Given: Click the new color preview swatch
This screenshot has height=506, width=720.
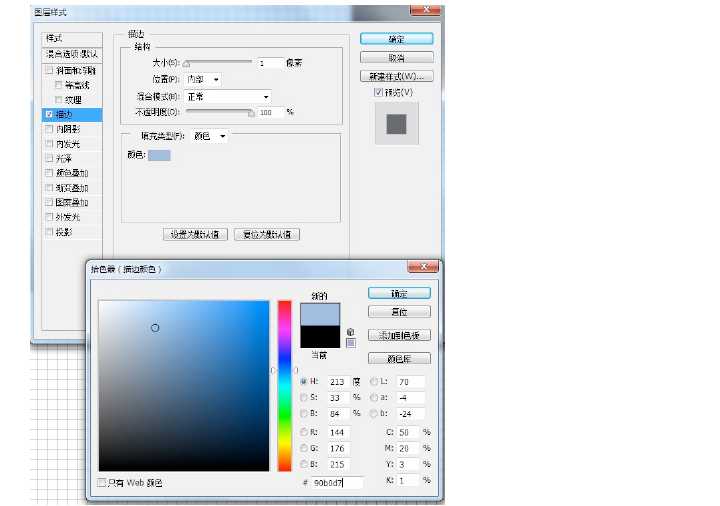Looking at the screenshot, I should click(320, 314).
